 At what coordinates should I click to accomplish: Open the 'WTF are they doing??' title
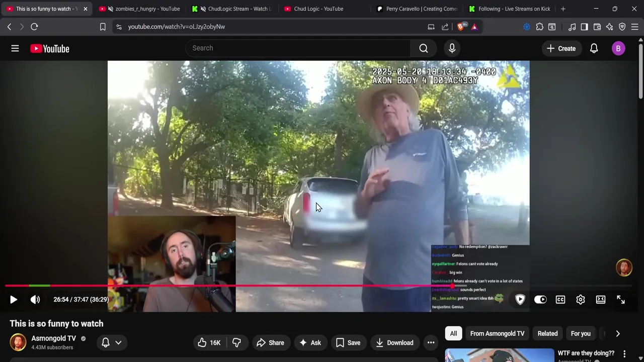[586, 353]
